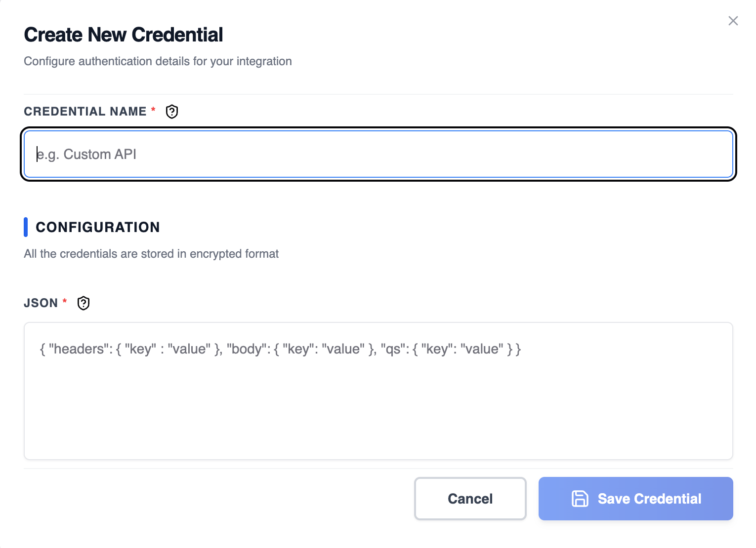This screenshot has width=756, height=548.
Task: Select the JSON field label
Action: [41, 303]
